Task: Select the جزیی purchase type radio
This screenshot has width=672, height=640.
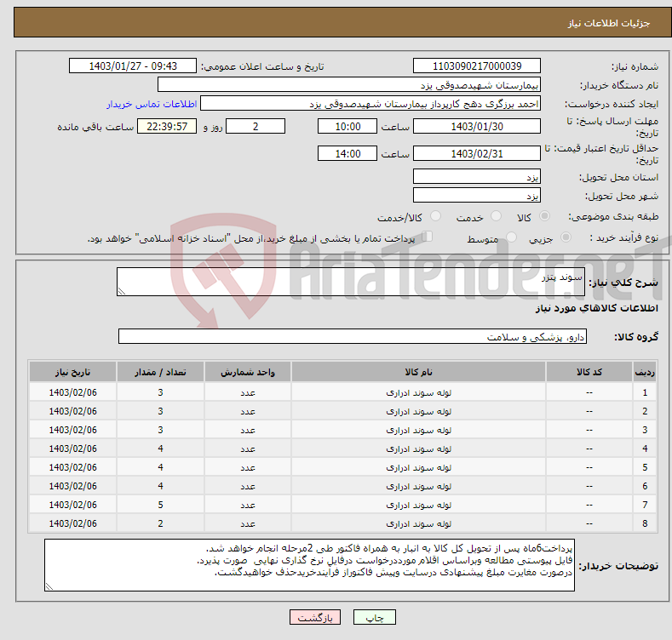Action: (566, 237)
